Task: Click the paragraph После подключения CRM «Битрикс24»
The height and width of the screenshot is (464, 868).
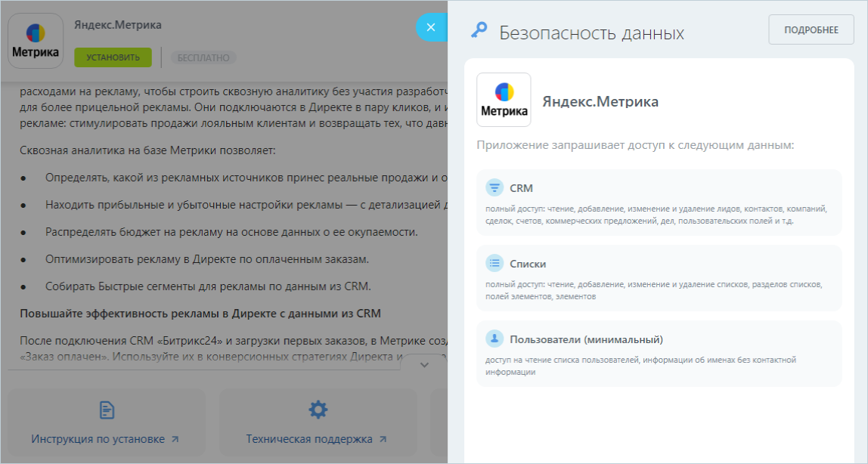Action: coord(234,348)
